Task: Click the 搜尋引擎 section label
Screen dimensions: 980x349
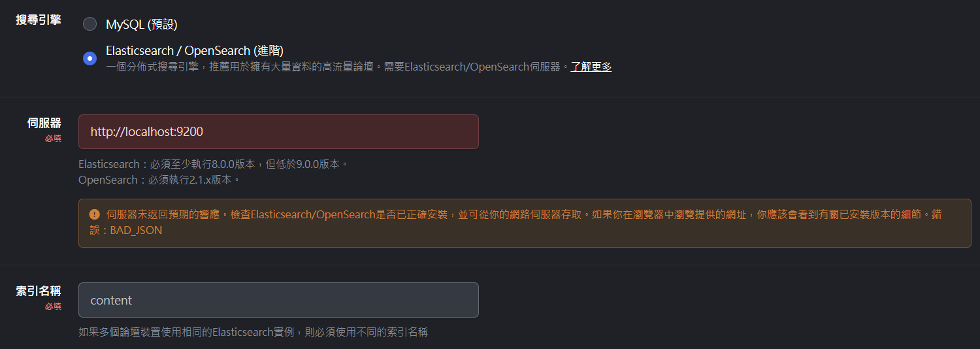Action: (x=39, y=20)
